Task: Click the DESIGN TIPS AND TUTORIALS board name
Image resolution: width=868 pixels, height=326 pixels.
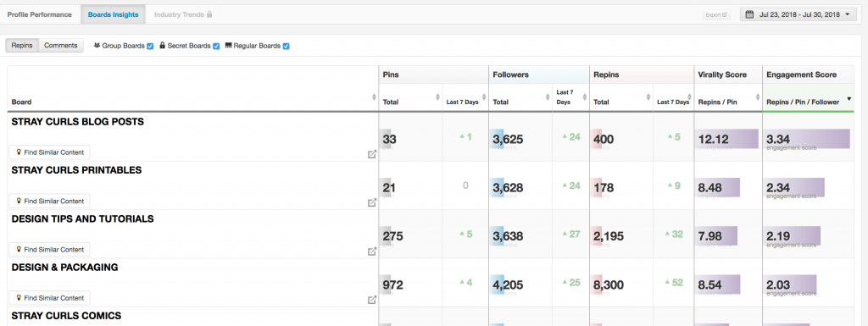Action: [82, 218]
